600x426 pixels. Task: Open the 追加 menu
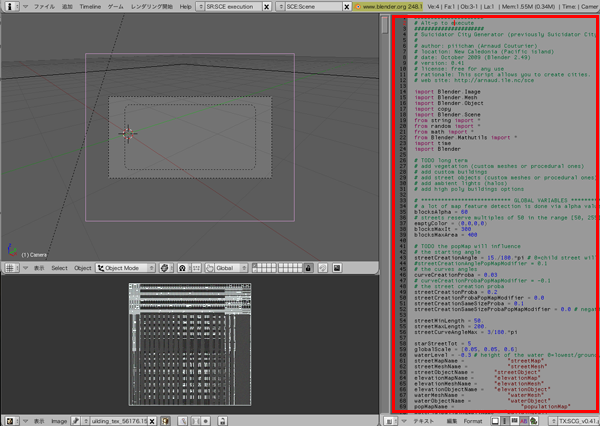tap(67, 7)
